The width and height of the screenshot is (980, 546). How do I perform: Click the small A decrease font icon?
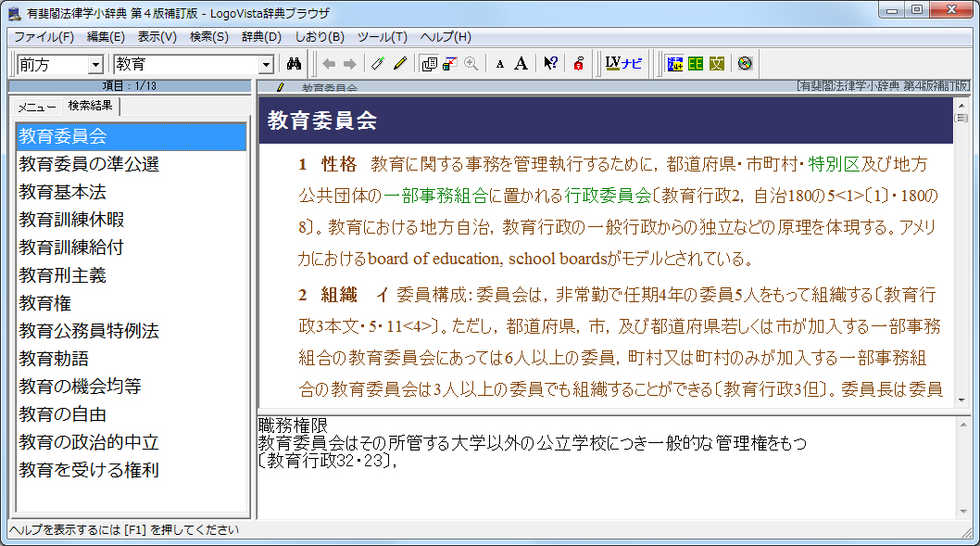[x=500, y=64]
